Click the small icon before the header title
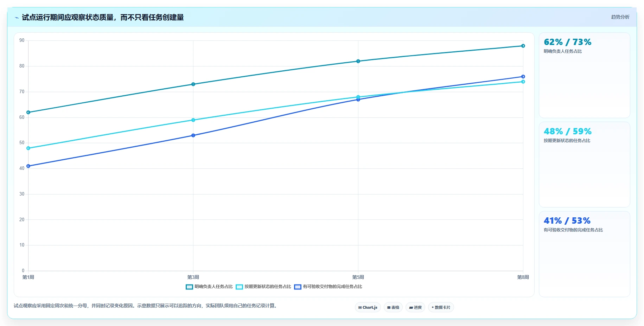 coord(17,18)
